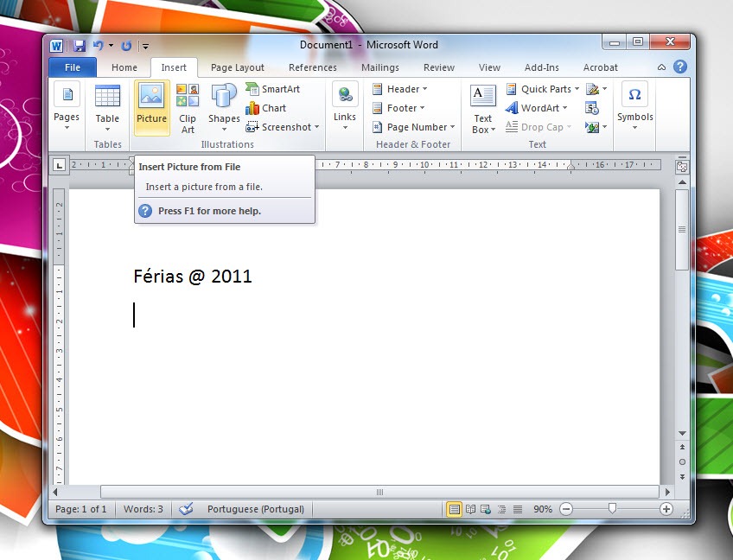The image size is (733, 560).
Task: Click vertical scrollbar up arrow
Action: [682, 181]
